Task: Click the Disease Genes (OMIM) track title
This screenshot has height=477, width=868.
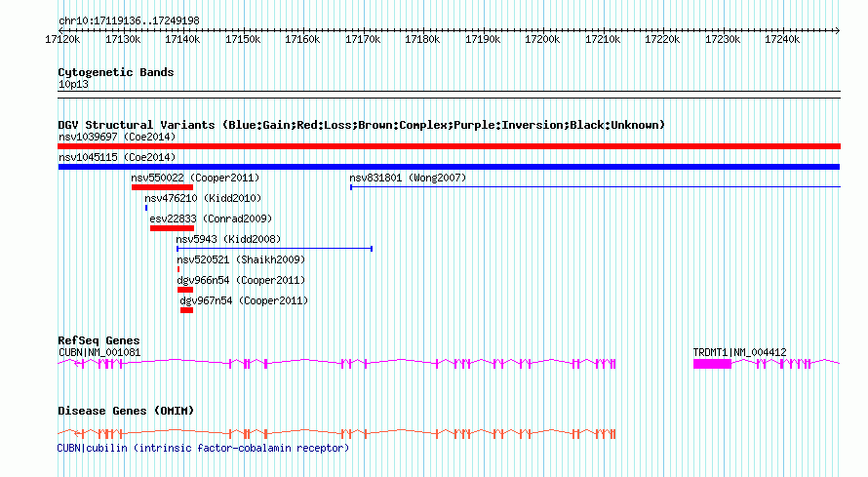Action: tap(126, 411)
